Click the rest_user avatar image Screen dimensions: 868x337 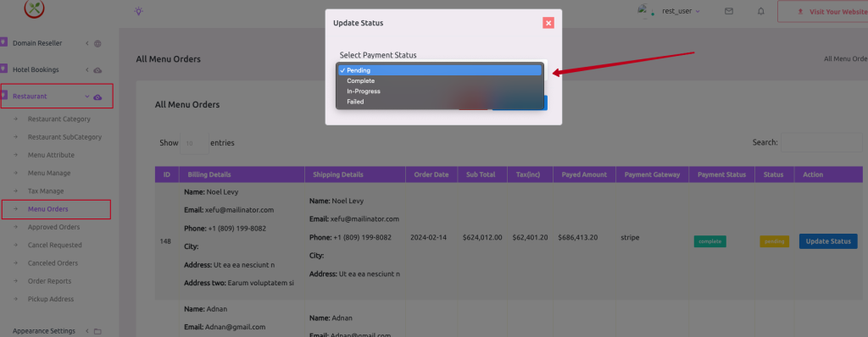[x=643, y=10]
